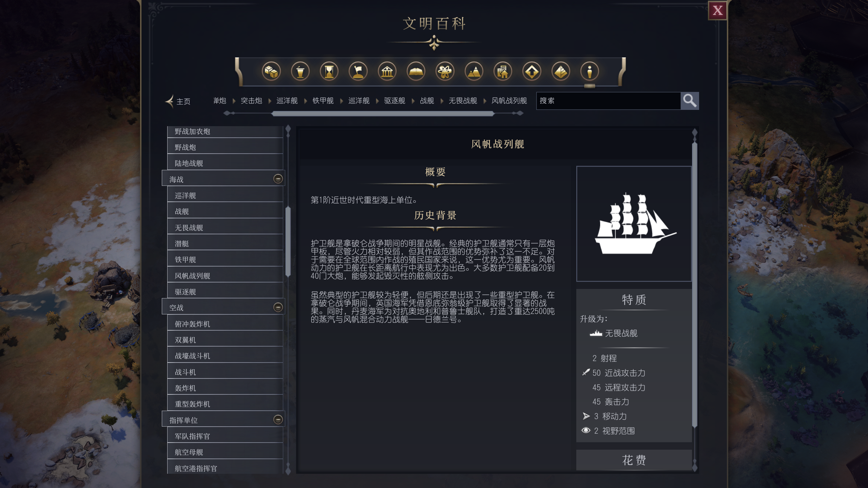
Task: Open the hourglass eras category icon
Action: point(329,72)
